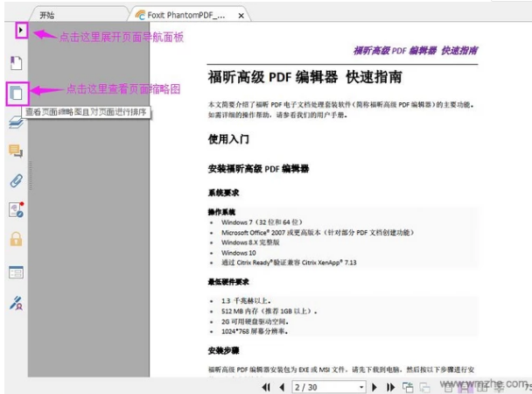
Task: Open the page thumbnails panel
Action: (16, 93)
